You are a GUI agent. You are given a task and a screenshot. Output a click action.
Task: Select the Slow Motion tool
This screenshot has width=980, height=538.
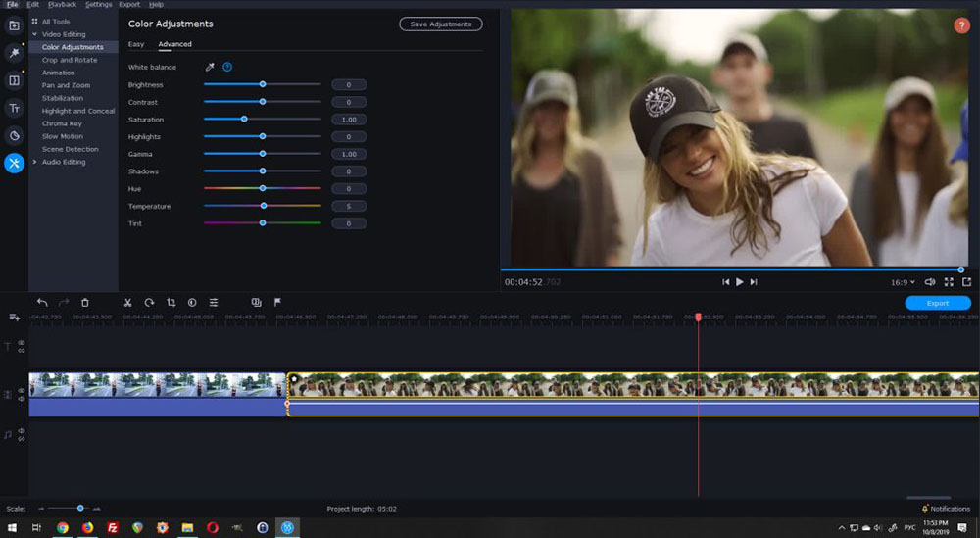pyautogui.click(x=63, y=136)
